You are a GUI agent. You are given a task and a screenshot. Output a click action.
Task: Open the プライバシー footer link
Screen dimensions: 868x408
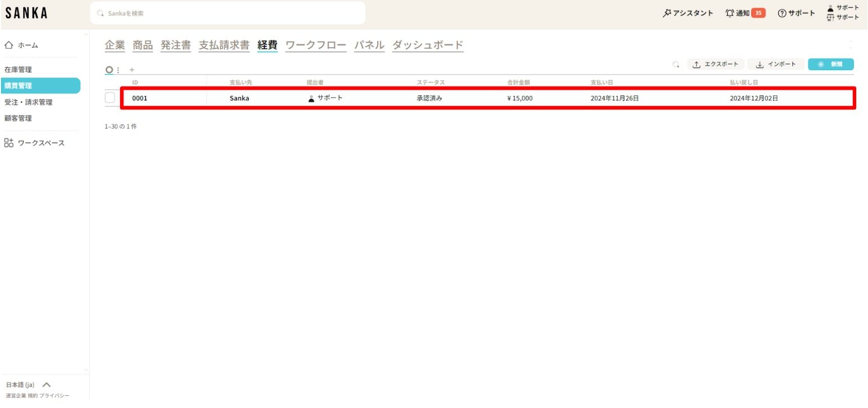pyautogui.click(x=54, y=396)
